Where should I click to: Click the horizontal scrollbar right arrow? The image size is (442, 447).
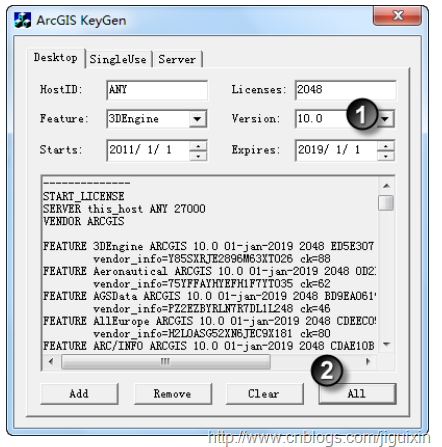click(x=368, y=361)
